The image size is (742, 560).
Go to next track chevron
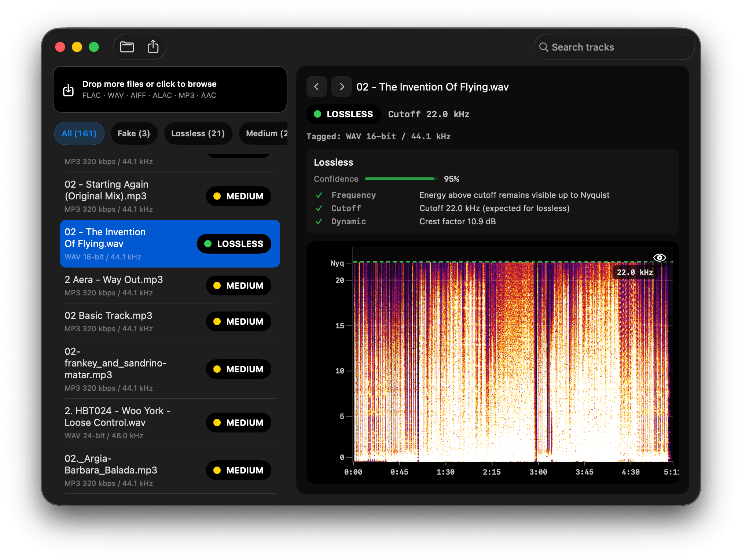[x=342, y=87]
